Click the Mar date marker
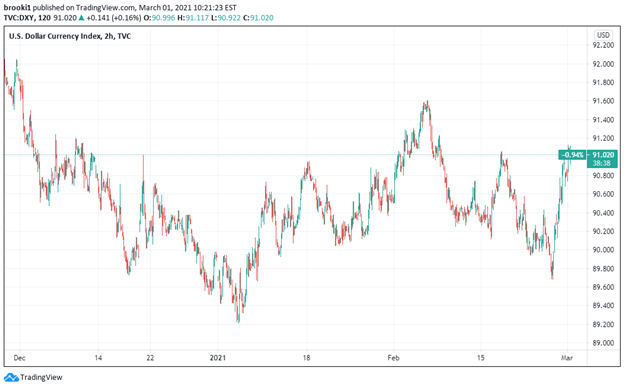Screen dimensions: 624x388 pos(567,358)
